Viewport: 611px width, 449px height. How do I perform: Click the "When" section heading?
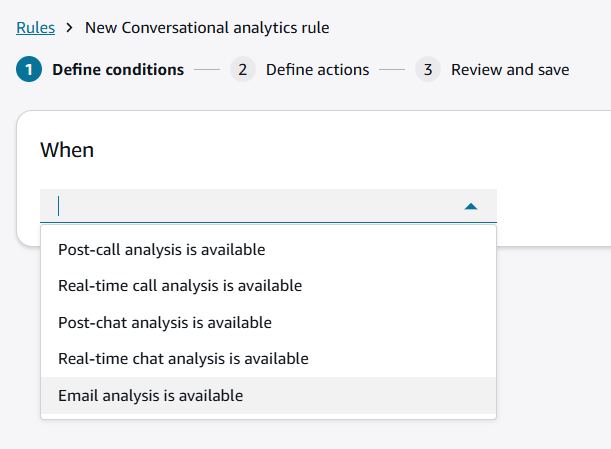point(67,150)
